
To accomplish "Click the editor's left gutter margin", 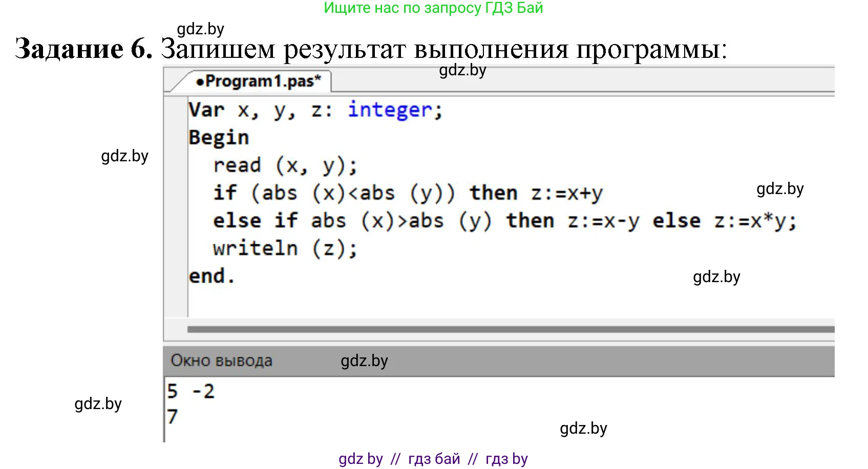I will coord(176,205).
